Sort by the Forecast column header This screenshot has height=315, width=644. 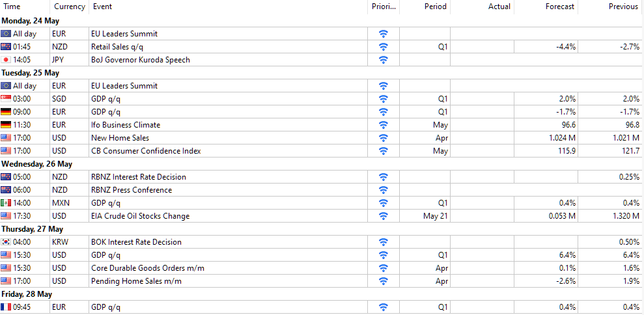pyautogui.click(x=560, y=7)
